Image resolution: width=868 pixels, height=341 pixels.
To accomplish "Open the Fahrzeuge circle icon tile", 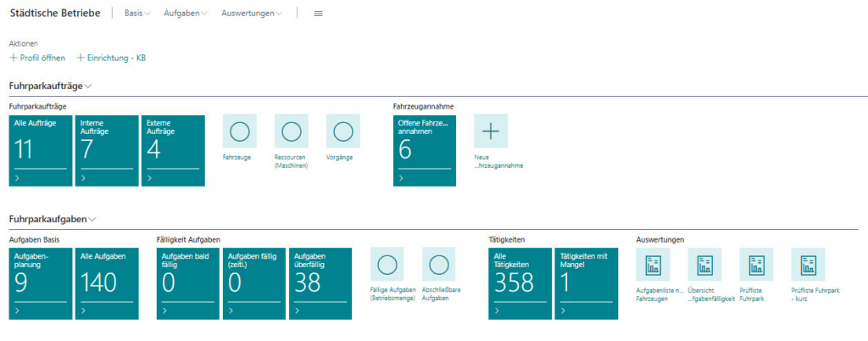I will coord(239,131).
